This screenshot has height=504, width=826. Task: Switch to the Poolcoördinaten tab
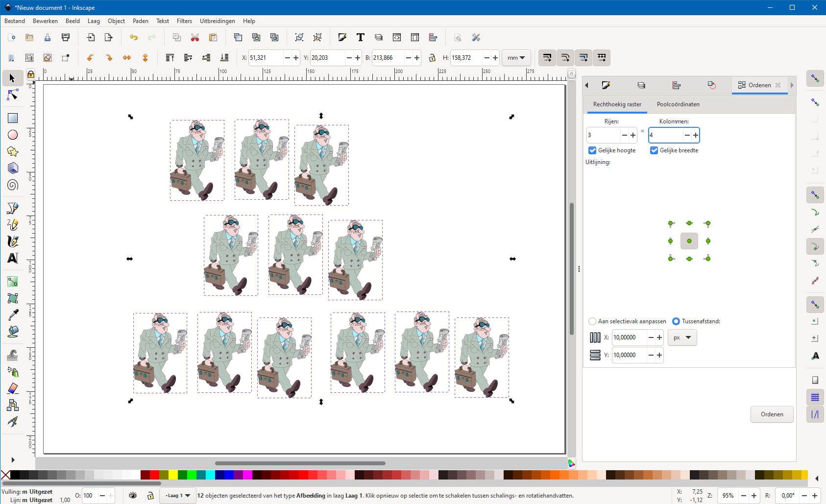tap(678, 104)
